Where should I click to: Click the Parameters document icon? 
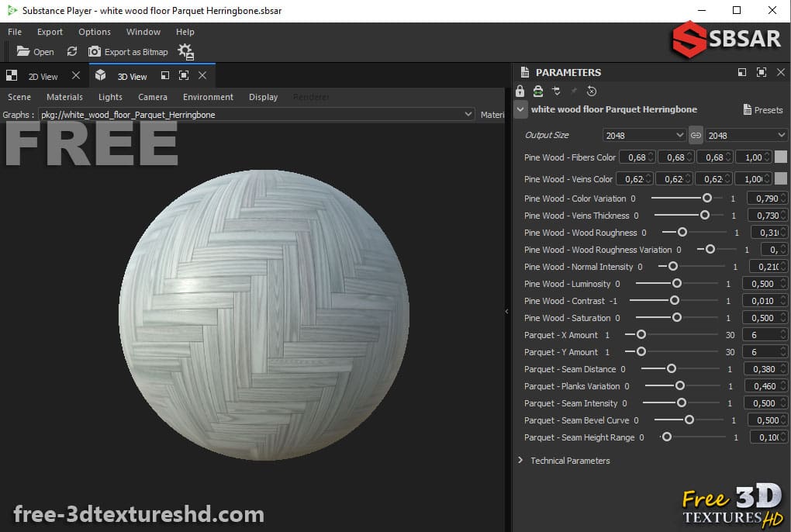point(525,72)
